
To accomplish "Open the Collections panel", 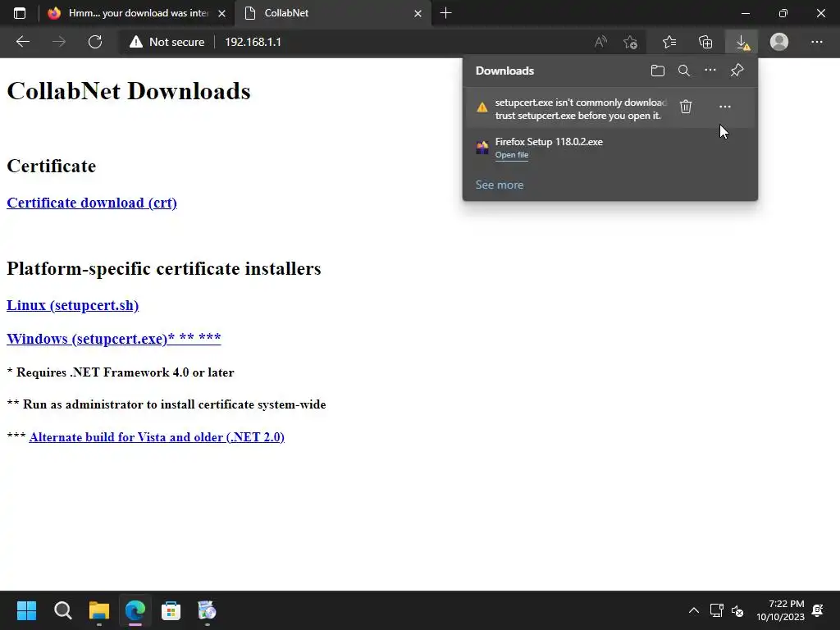I will (x=705, y=42).
